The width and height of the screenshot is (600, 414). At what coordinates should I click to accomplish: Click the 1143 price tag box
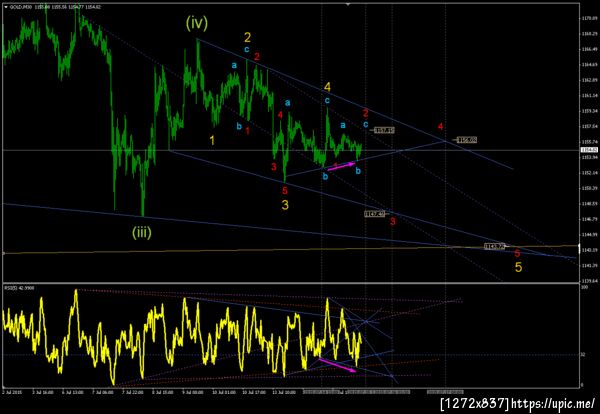[494, 246]
